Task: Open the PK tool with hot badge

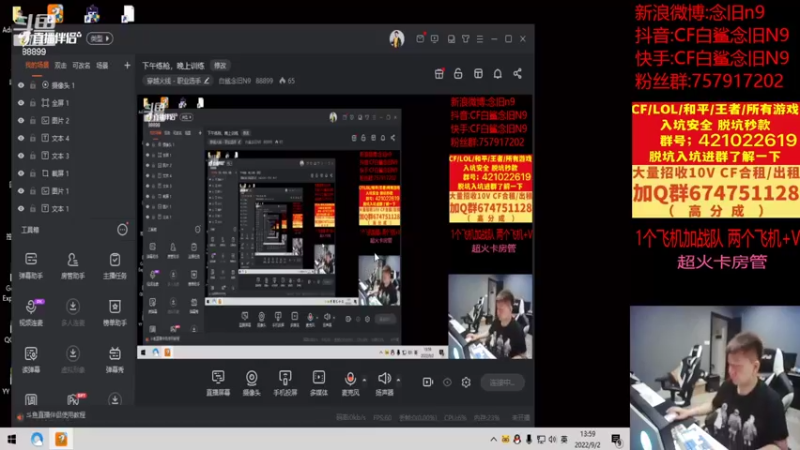Action: point(74,399)
